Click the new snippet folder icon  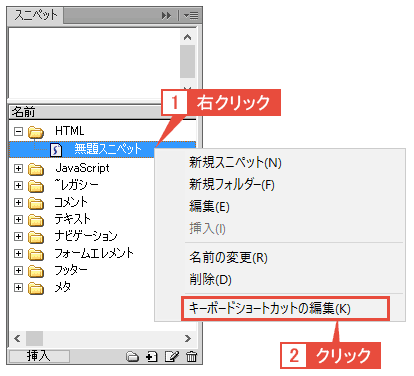click(x=132, y=357)
